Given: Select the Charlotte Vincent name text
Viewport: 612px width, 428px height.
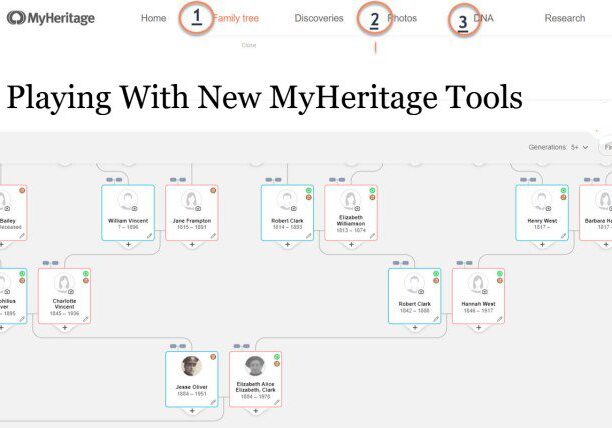Looking at the screenshot, I should pos(64,304).
